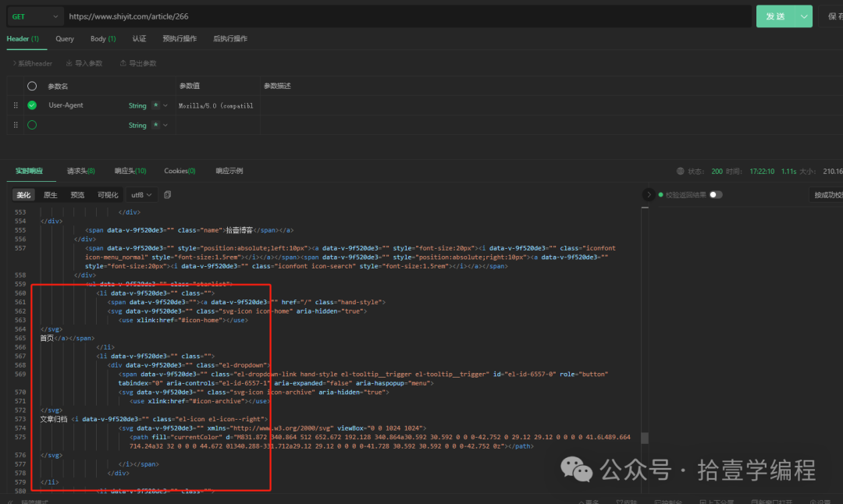Open the 请求头(8) request headers tab
Image resolution: width=843 pixels, height=504 pixels.
[x=80, y=171]
